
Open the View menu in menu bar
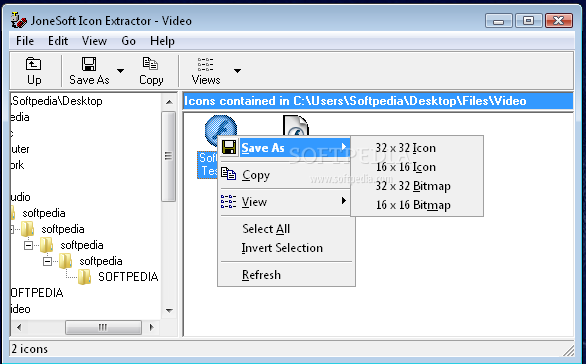pyautogui.click(x=94, y=41)
